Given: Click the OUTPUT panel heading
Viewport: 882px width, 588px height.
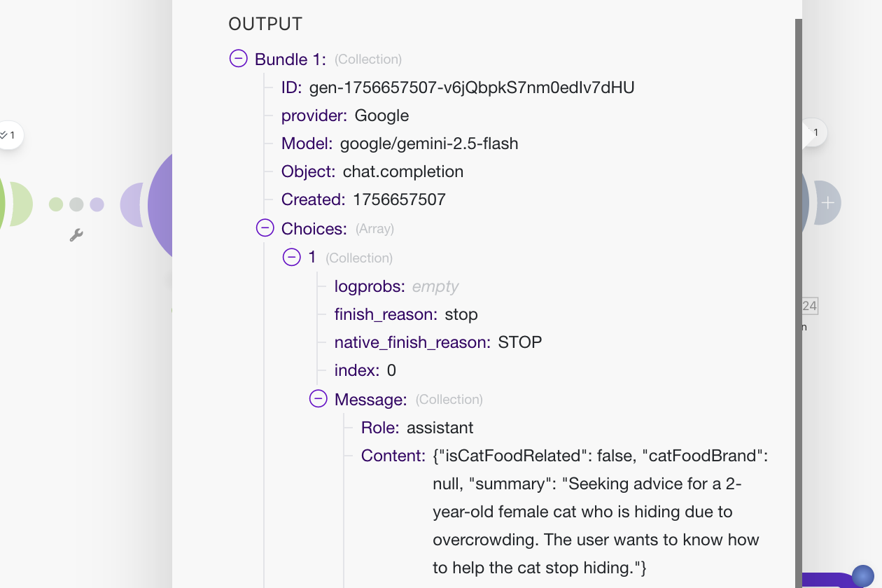Looking at the screenshot, I should tap(265, 23).
